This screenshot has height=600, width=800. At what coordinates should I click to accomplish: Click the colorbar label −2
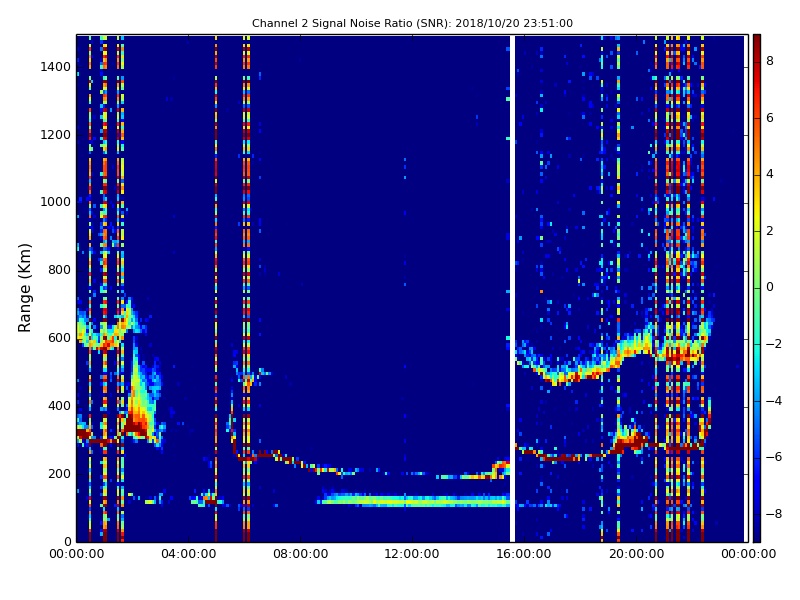pos(774,344)
